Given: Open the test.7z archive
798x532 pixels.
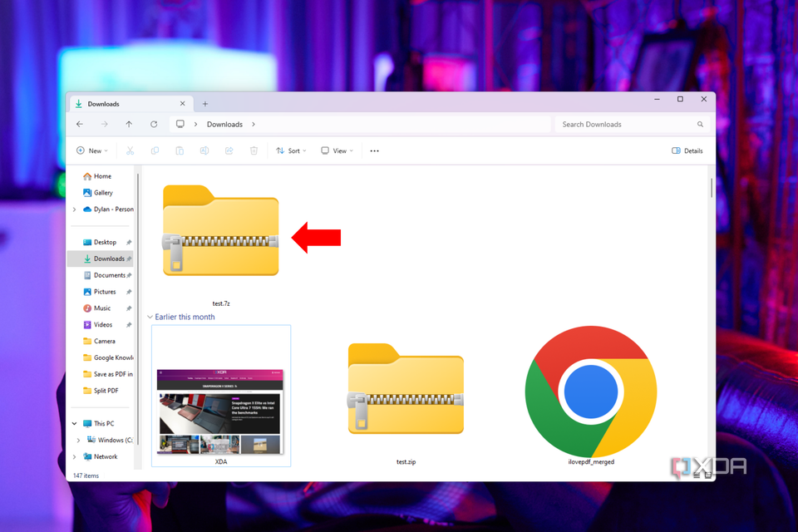Looking at the screenshot, I should [220, 230].
